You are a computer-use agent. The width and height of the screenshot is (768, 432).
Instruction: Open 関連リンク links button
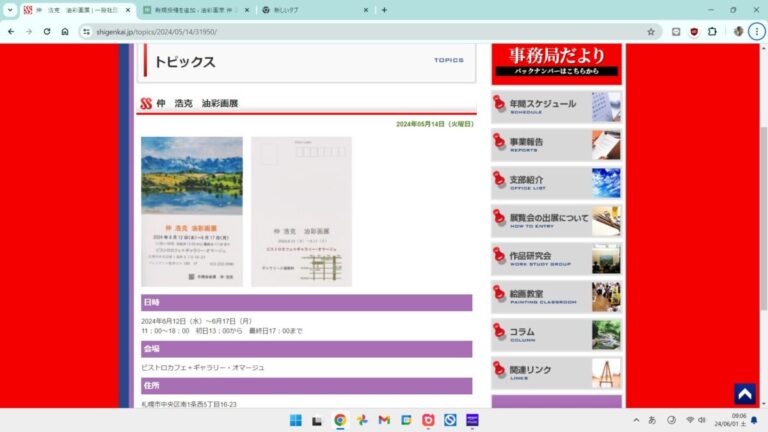point(556,373)
